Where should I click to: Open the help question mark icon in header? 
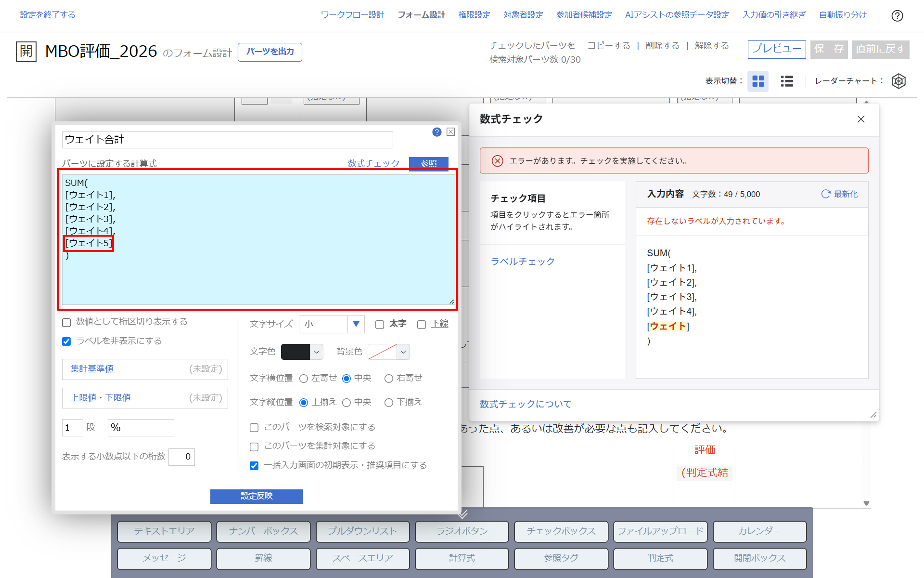[x=897, y=16]
